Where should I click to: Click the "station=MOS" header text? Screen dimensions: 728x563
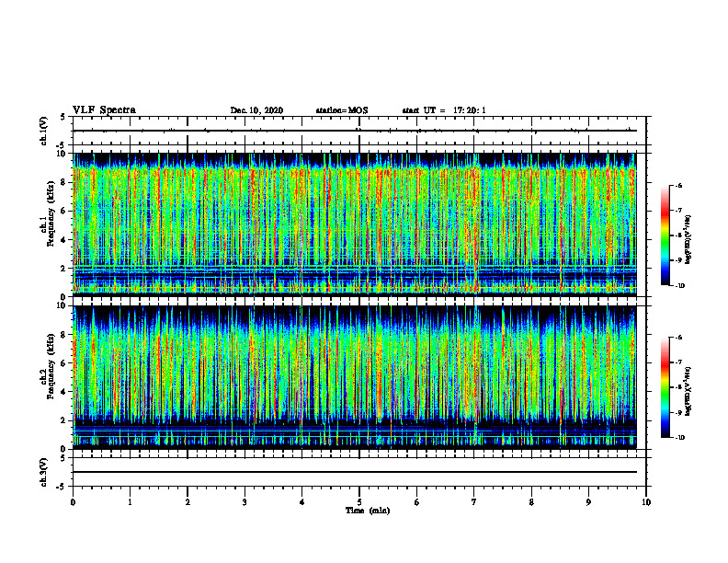click(342, 110)
